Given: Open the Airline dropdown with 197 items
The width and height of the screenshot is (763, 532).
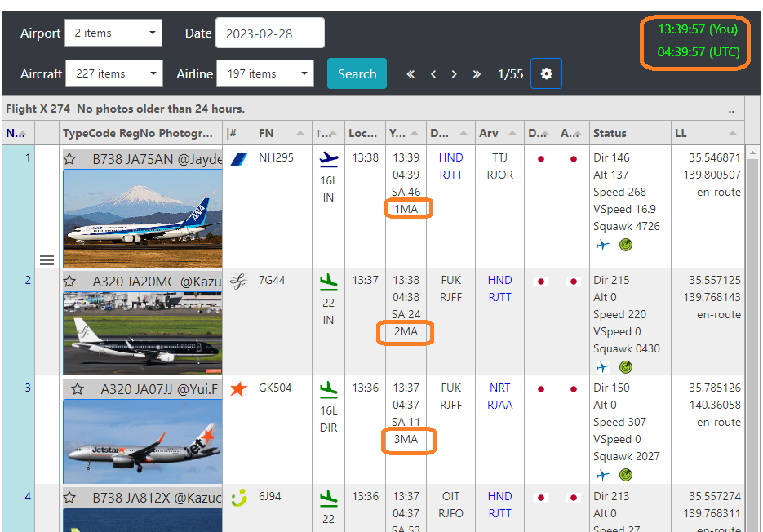Looking at the screenshot, I should coord(265,73).
